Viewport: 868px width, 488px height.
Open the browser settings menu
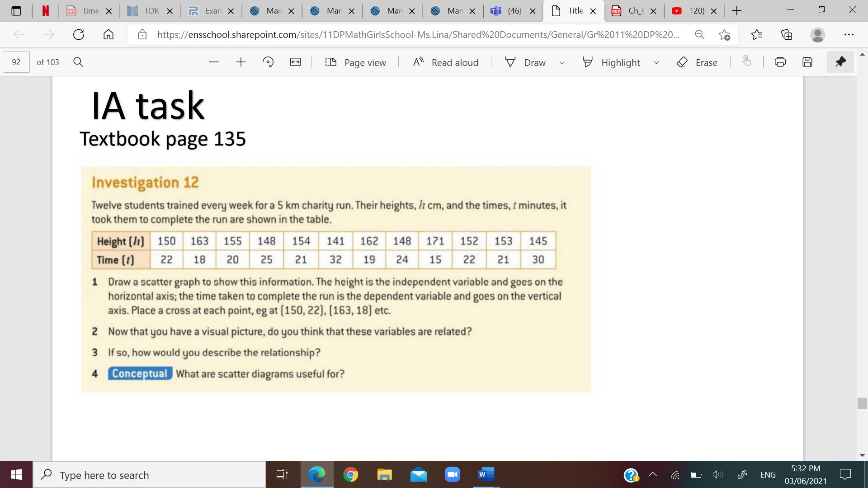pos(849,34)
